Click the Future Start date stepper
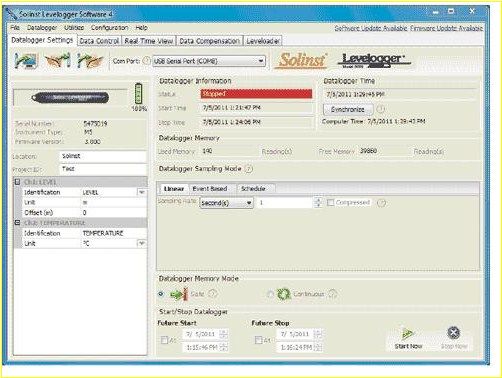This screenshot has height=378, width=502. (224, 334)
